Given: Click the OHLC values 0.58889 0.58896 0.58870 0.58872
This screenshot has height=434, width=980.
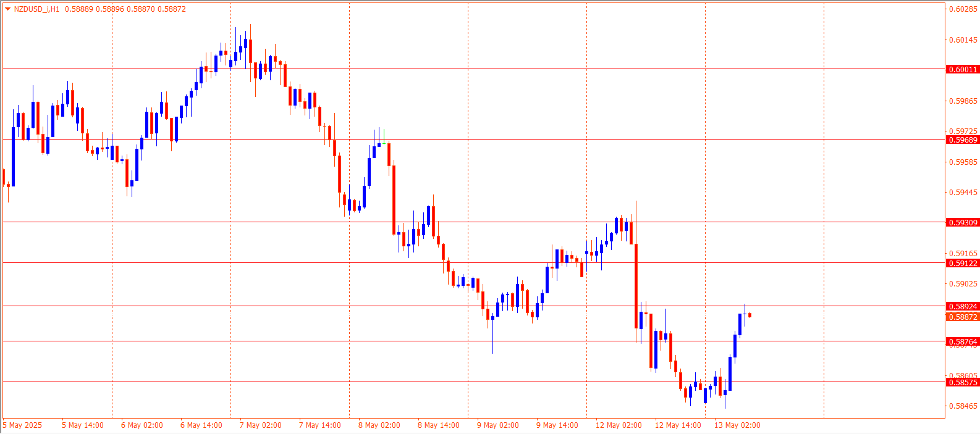Looking at the screenshot, I should click(125, 9).
